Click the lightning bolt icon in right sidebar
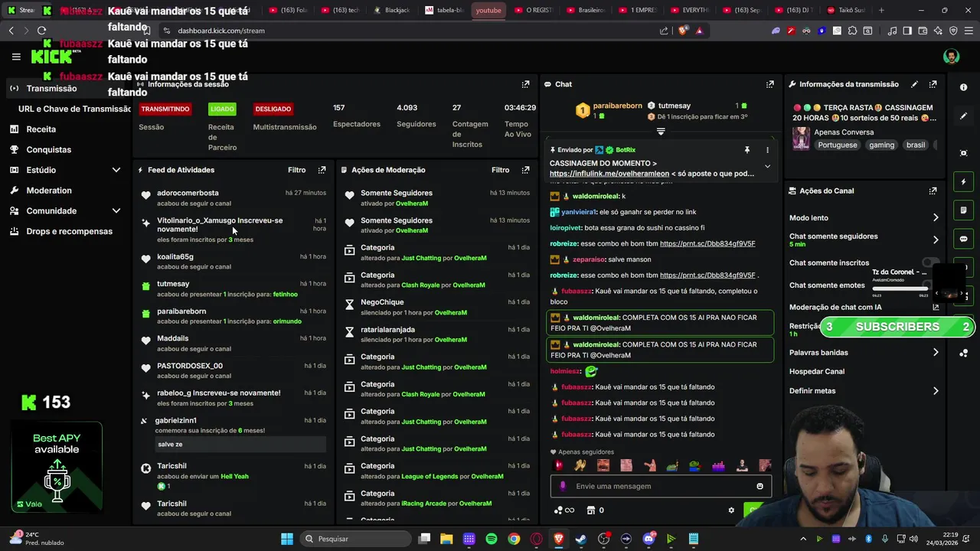Viewport: 980px width, 551px height. (963, 182)
